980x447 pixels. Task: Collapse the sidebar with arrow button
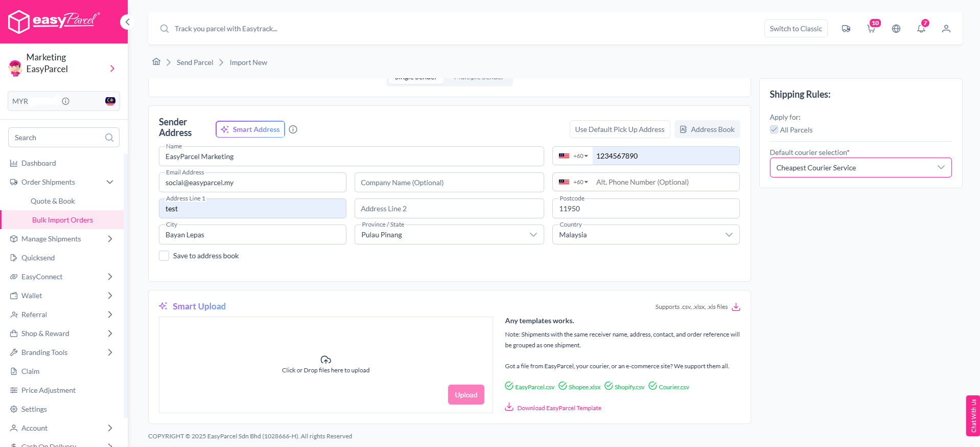tap(127, 22)
